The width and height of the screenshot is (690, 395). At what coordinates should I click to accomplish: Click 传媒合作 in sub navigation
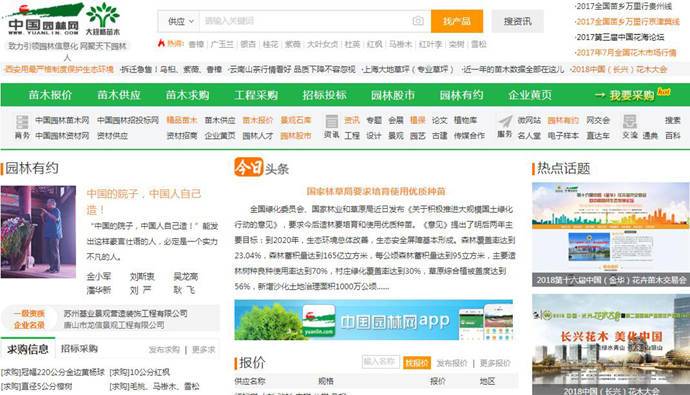coord(469,136)
